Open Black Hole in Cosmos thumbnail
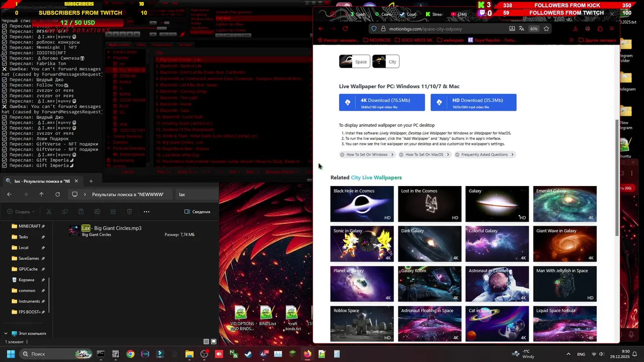644x362 pixels. (362, 204)
